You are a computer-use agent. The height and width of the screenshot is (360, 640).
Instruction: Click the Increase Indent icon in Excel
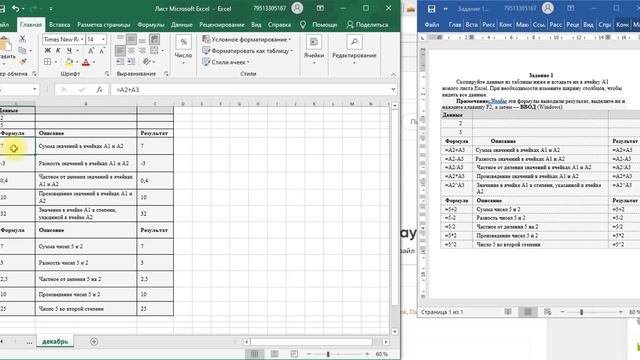(x=131, y=62)
